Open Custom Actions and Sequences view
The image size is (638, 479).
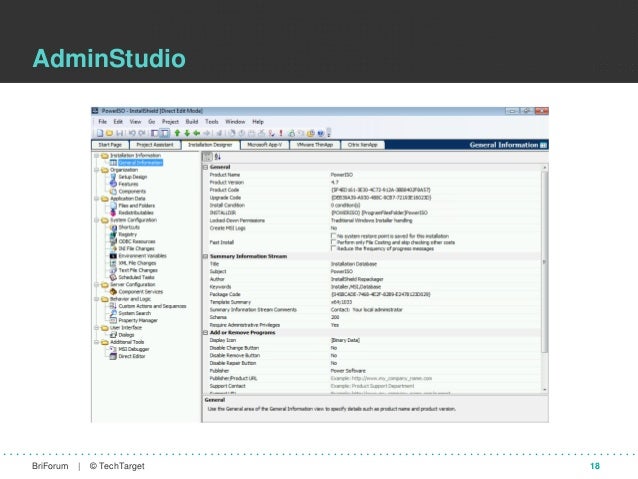click(152, 306)
